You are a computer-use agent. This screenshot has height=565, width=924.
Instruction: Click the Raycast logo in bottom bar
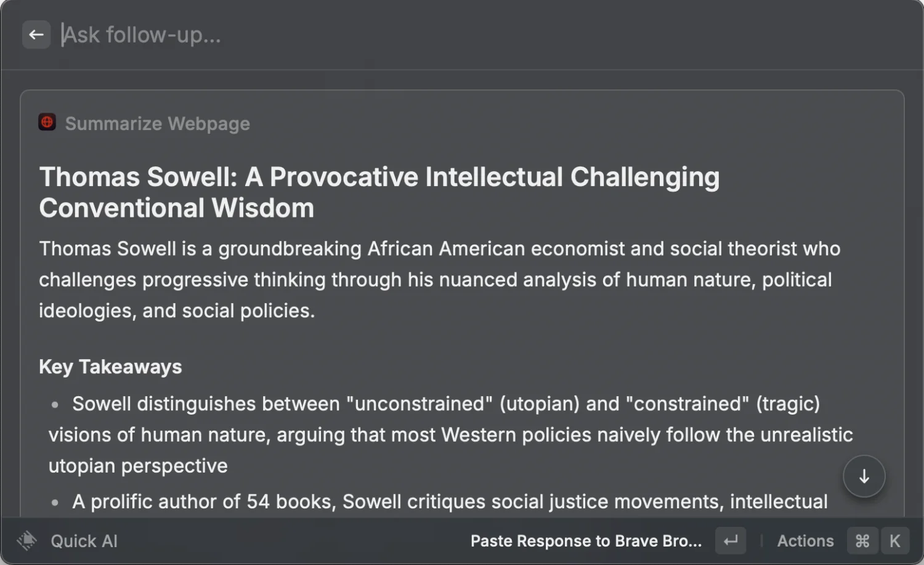(27, 541)
